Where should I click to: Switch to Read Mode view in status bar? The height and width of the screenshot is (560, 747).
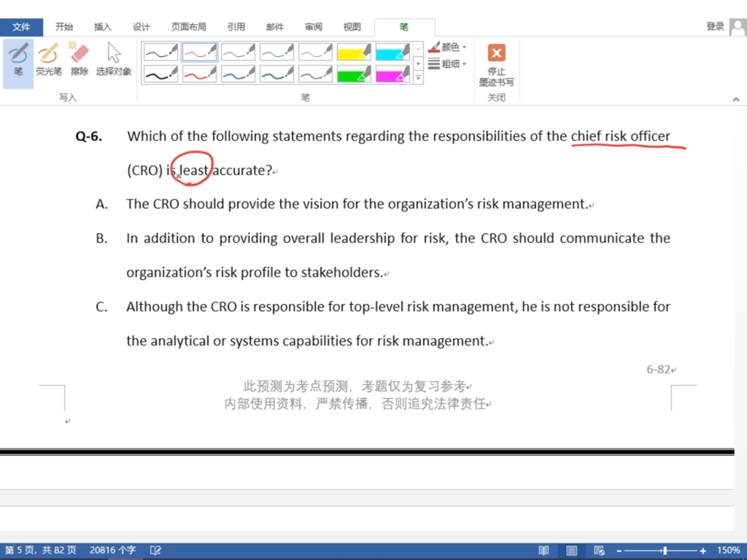click(x=543, y=551)
